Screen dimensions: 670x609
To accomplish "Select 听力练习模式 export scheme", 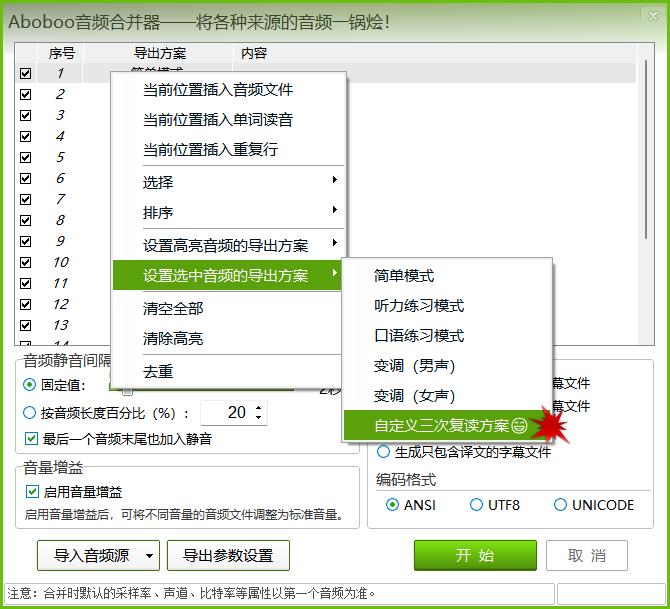I will point(447,306).
